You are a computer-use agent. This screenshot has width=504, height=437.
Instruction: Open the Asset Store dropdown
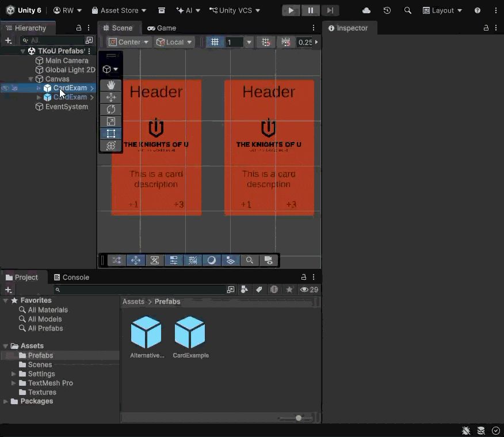pyautogui.click(x=119, y=10)
